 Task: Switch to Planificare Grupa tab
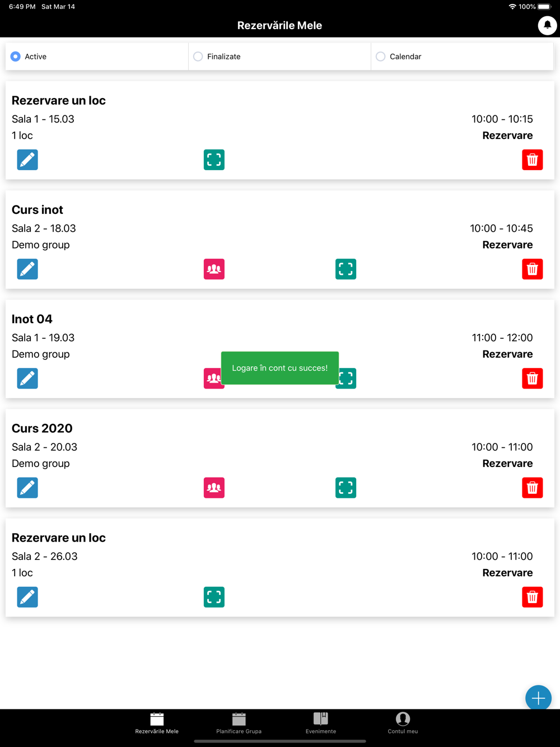(239, 723)
